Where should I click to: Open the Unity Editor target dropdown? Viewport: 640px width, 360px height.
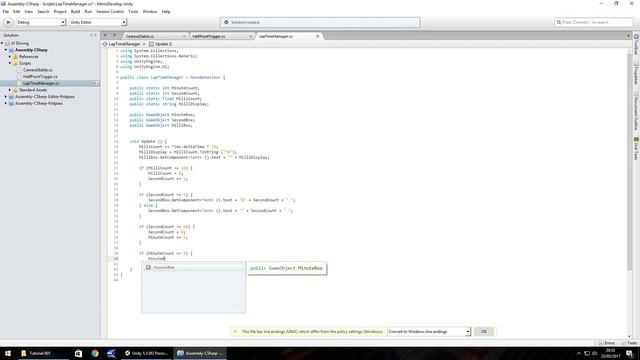tap(98, 22)
